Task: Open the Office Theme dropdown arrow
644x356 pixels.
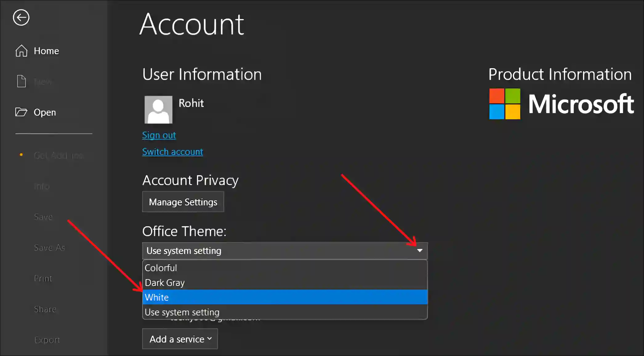Action: [420, 251]
